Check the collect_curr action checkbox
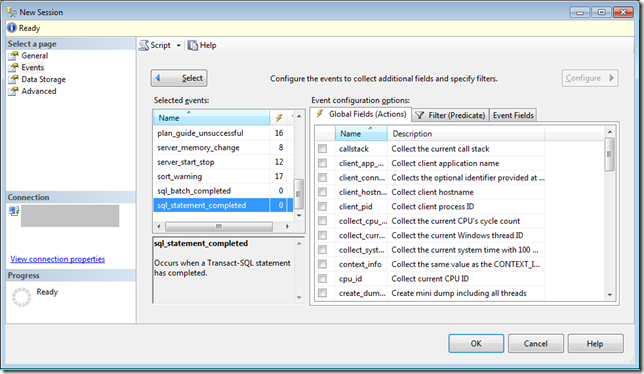644x374 pixels. (322, 235)
